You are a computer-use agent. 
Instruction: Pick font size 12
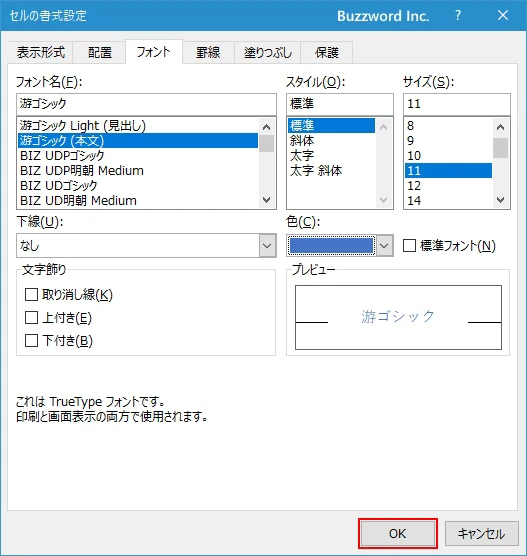448,185
